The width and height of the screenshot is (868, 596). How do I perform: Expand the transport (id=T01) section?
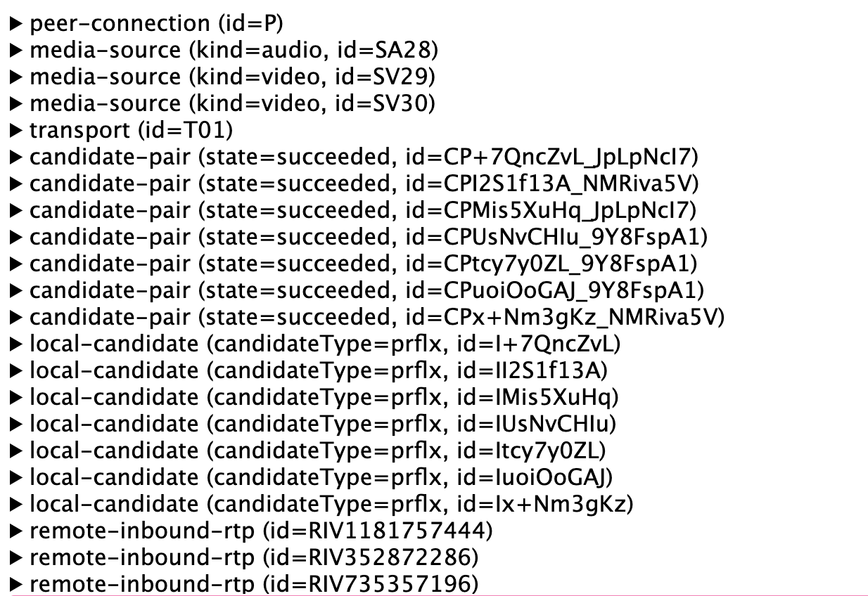tap(17, 131)
